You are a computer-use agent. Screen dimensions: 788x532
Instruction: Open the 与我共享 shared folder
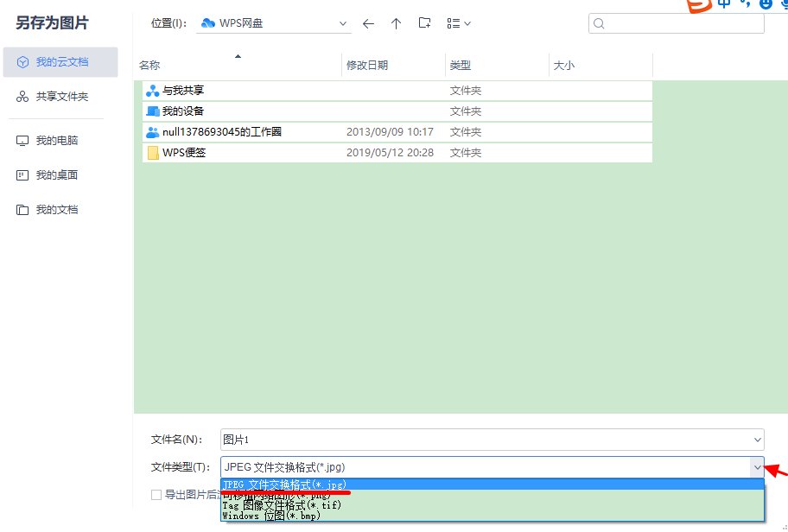pos(181,91)
